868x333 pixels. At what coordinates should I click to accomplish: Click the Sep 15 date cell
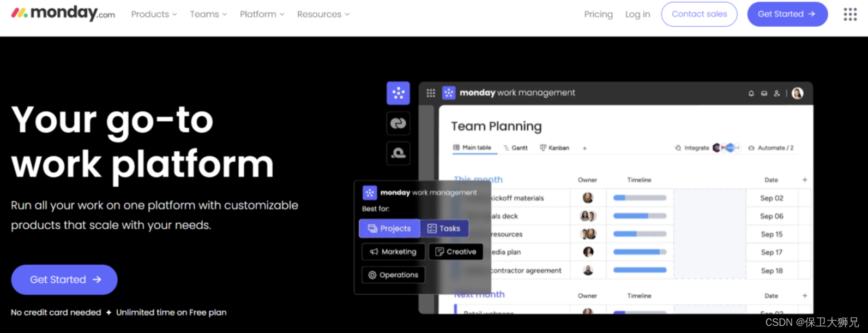point(771,234)
